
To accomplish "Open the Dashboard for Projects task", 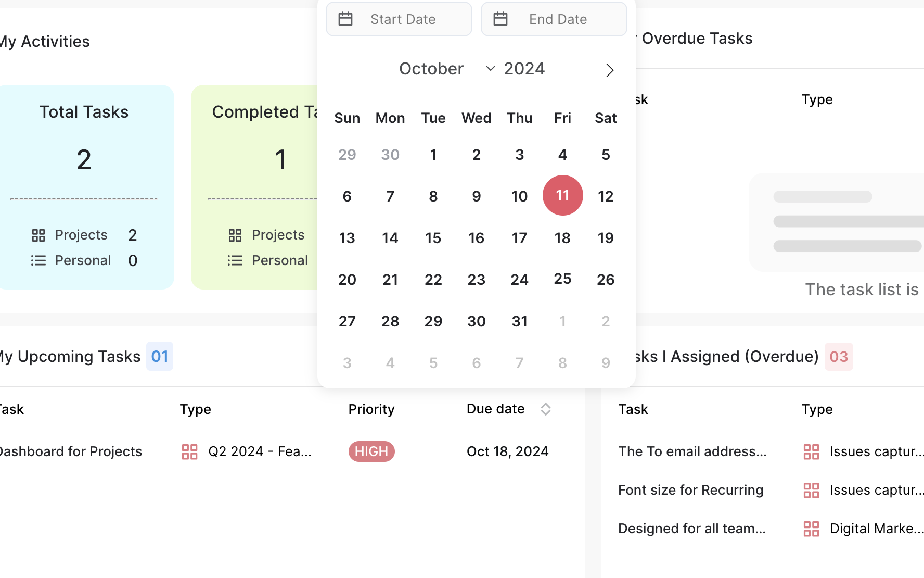I will (x=70, y=451).
